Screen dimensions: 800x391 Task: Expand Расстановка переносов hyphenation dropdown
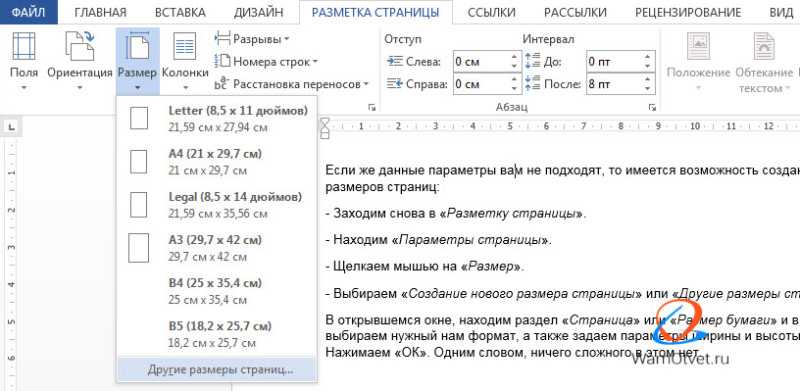[292, 84]
